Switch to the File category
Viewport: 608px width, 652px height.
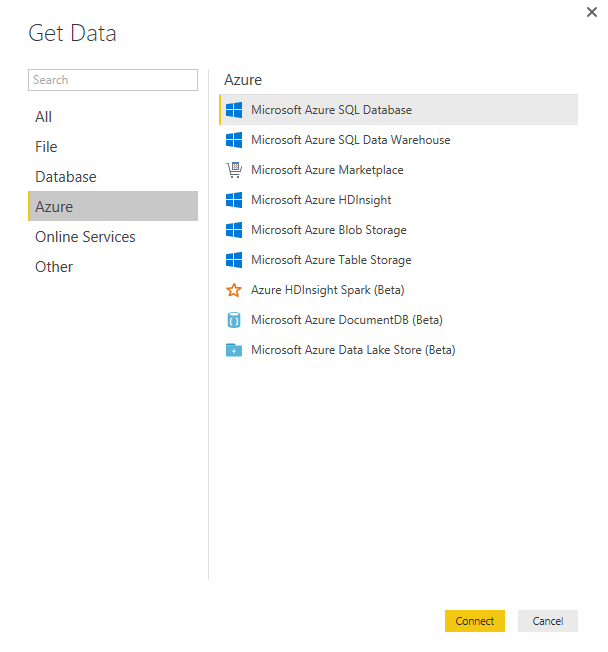[x=47, y=147]
